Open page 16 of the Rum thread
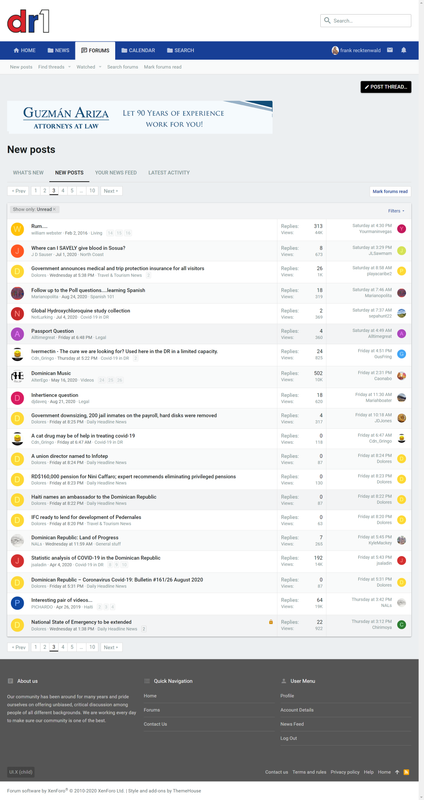424x800 pixels. coord(128,233)
